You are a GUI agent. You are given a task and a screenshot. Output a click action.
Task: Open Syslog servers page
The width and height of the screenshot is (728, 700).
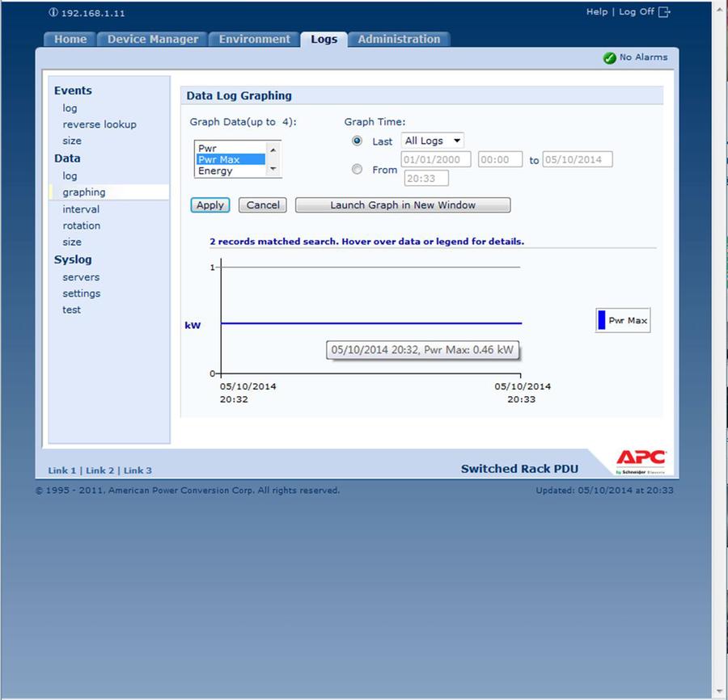81,277
